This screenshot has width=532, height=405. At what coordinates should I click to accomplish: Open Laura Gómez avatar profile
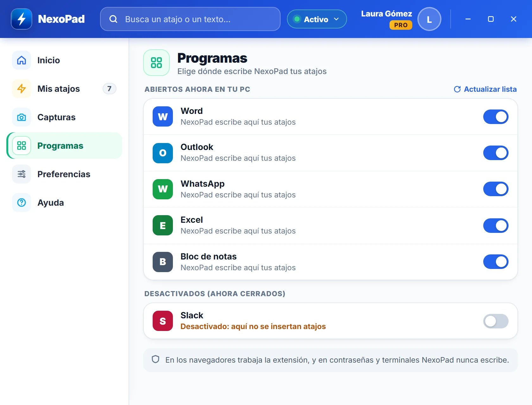[429, 19]
